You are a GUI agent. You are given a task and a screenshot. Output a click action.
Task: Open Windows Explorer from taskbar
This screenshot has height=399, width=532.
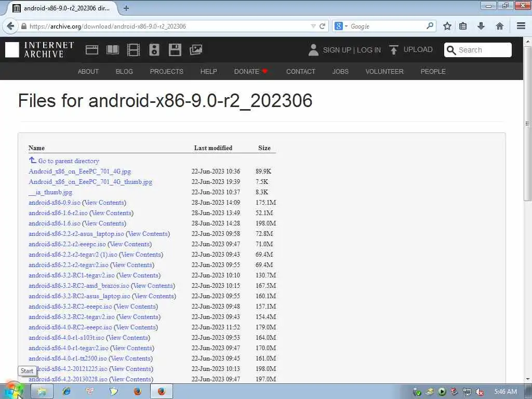[x=42, y=392]
